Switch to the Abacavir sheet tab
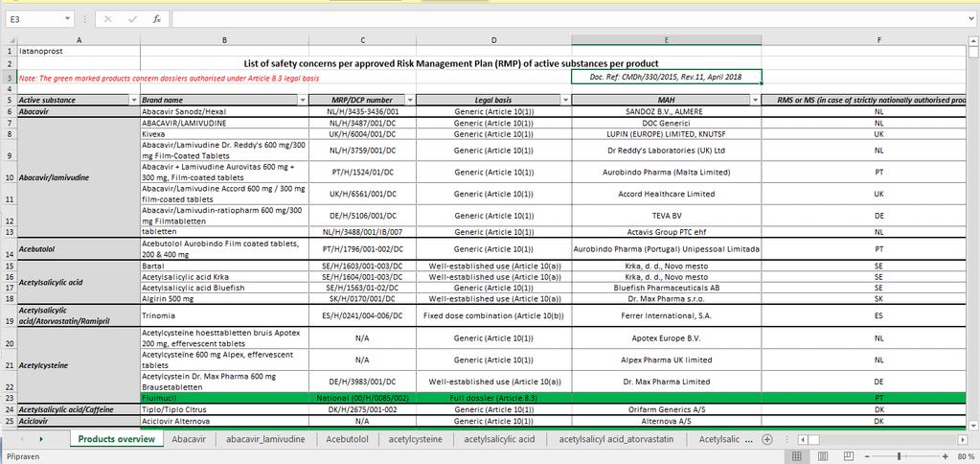Viewport: 980px width, 464px height. point(189,439)
